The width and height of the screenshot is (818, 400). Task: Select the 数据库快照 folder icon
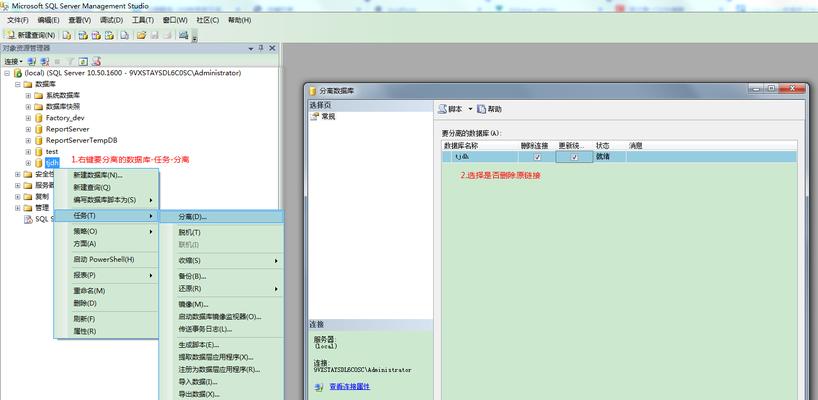[39, 106]
